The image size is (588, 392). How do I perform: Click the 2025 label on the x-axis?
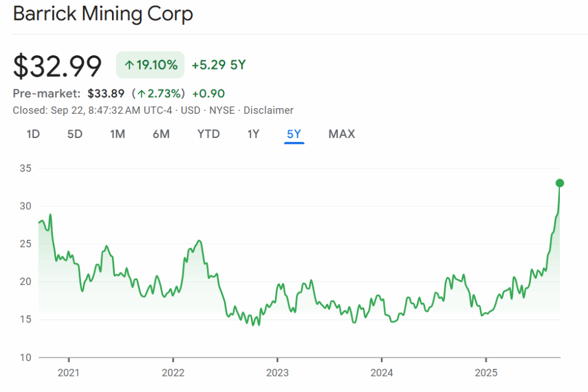486,373
